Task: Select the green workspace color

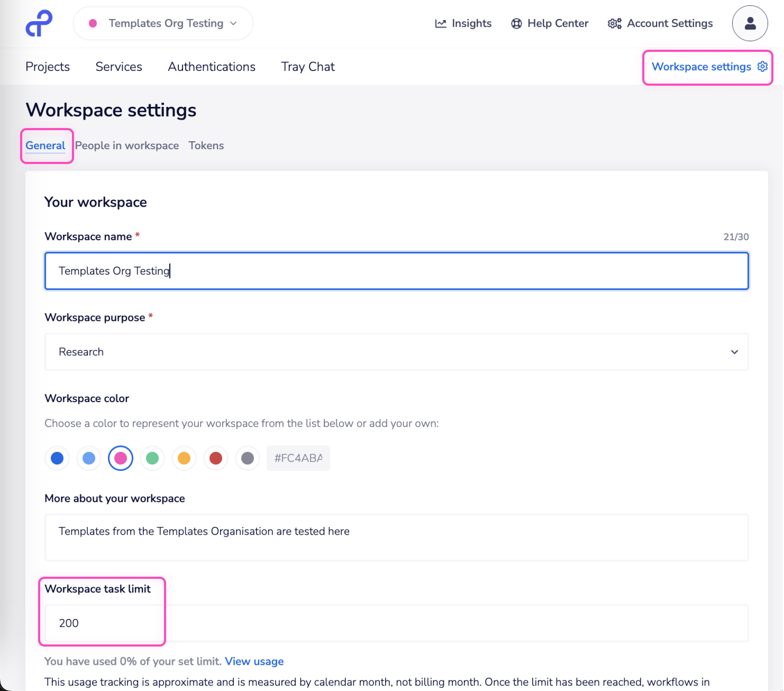Action: [x=152, y=458]
